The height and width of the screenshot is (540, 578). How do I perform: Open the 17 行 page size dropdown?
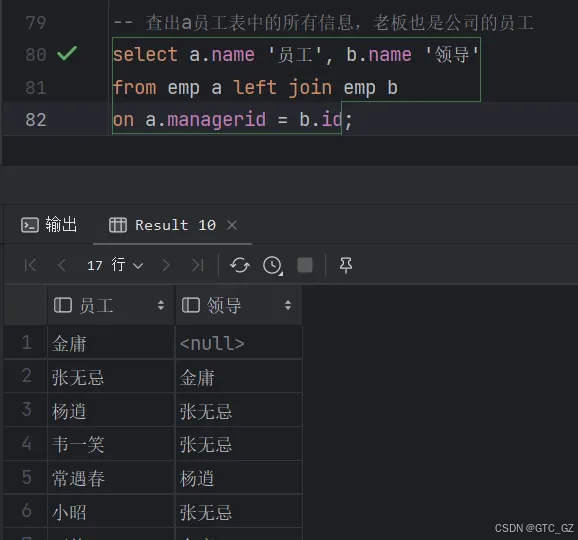[115, 265]
